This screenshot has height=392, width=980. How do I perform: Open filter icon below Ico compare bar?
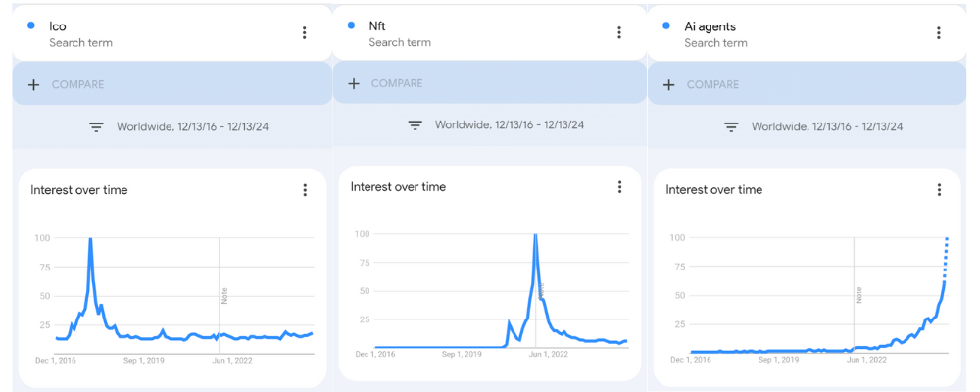[x=96, y=127]
